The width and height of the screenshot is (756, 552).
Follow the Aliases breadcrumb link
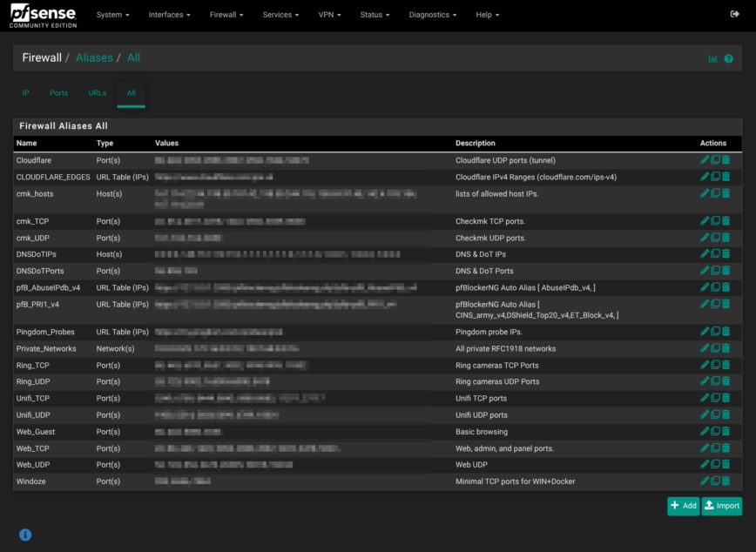pyautogui.click(x=94, y=57)
